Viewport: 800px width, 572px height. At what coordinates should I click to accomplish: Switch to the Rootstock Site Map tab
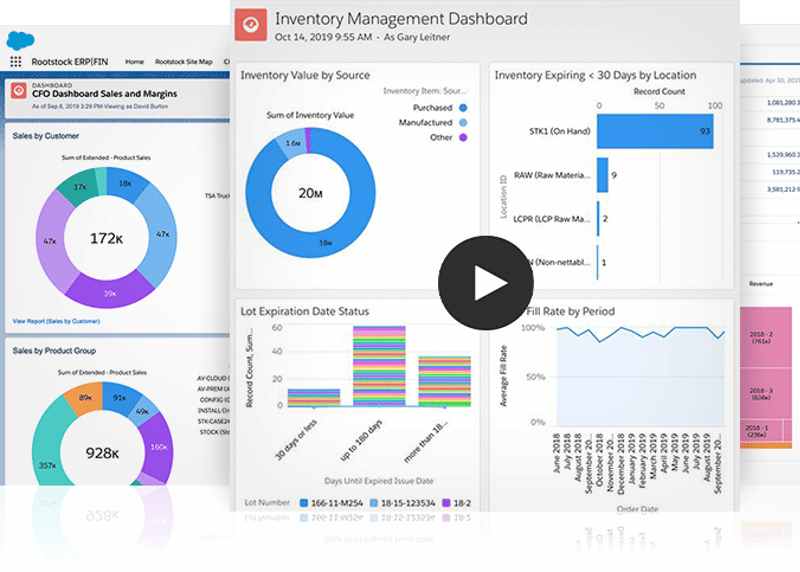coord(185,62)
